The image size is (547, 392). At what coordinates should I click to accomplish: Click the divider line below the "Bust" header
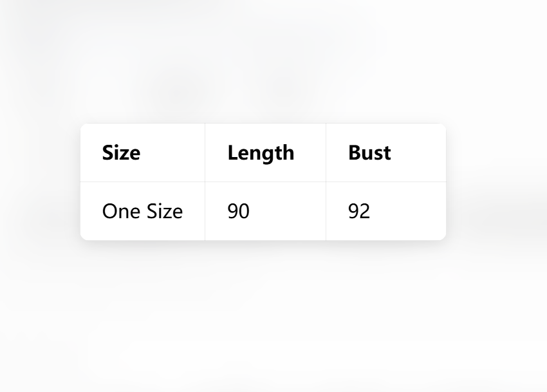pos(386,182)
